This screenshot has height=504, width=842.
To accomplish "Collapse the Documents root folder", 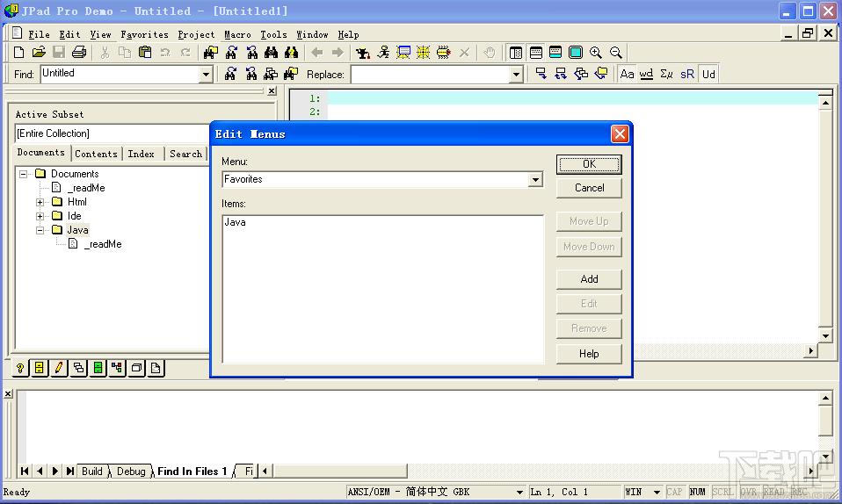I will [x=23, y=174].
